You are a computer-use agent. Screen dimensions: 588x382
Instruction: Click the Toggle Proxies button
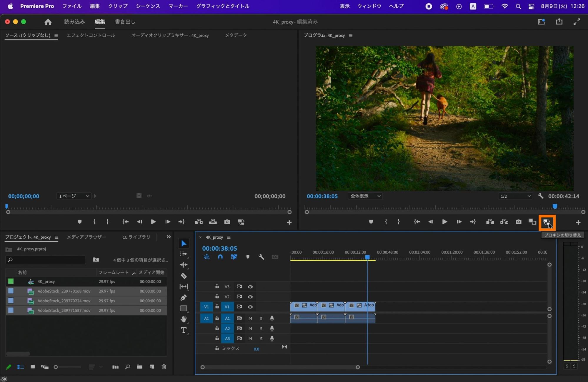click(x=547, y=222)
